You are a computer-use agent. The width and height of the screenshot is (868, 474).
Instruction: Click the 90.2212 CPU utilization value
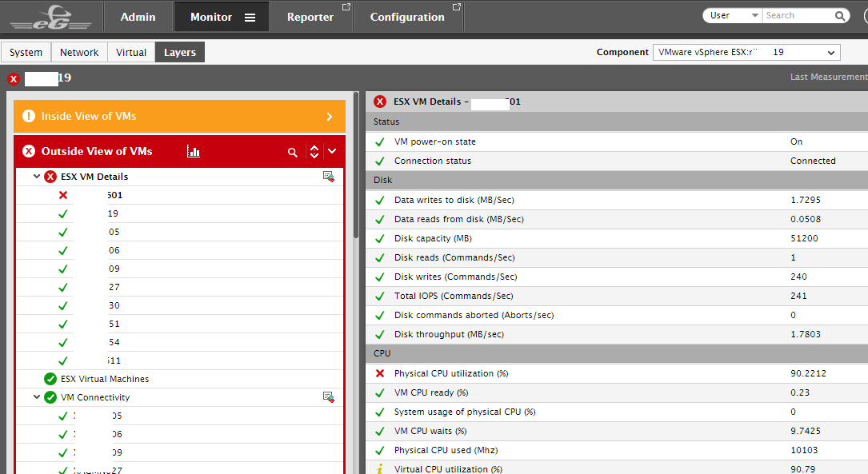pyautogui.click(x=808, y=373)
